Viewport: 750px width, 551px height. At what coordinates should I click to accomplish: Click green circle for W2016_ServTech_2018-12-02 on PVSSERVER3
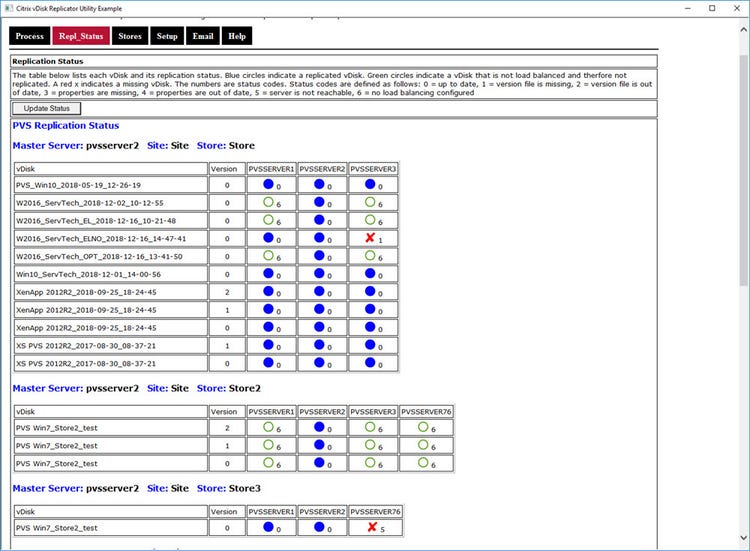tap(370, 202)
